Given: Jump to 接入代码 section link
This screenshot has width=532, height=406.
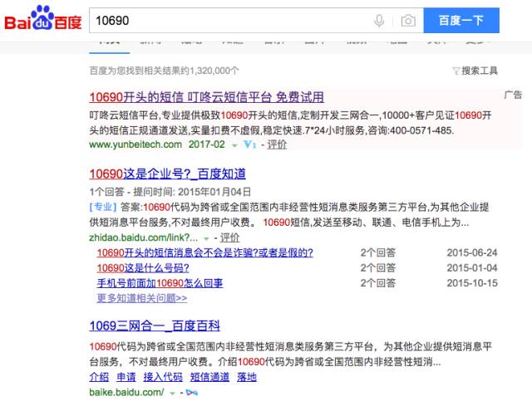Looking at the screenshot, I should tap(163, 377).
